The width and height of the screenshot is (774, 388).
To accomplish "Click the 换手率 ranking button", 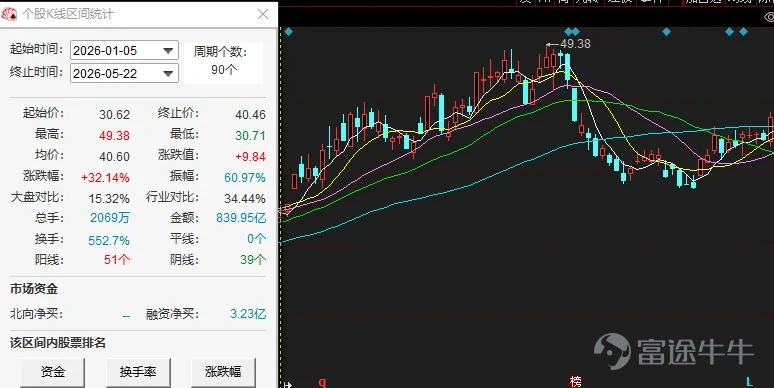I will 138,372.
